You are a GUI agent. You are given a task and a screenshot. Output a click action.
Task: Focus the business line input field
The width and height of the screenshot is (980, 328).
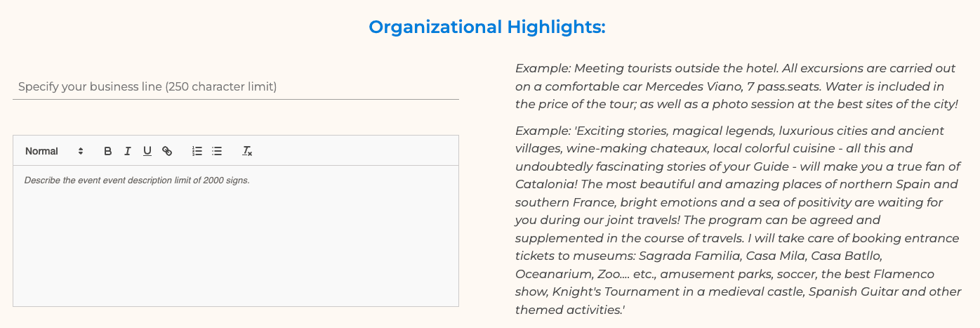coord(236,87)
